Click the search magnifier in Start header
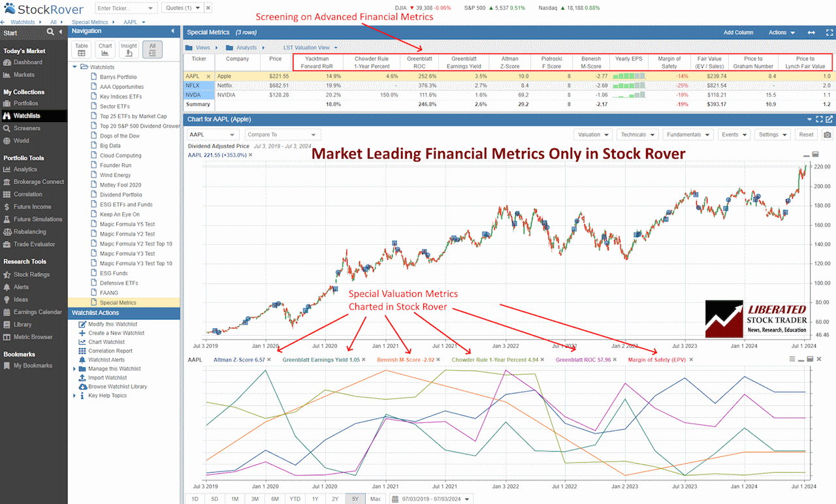 [x=50, y=32]
